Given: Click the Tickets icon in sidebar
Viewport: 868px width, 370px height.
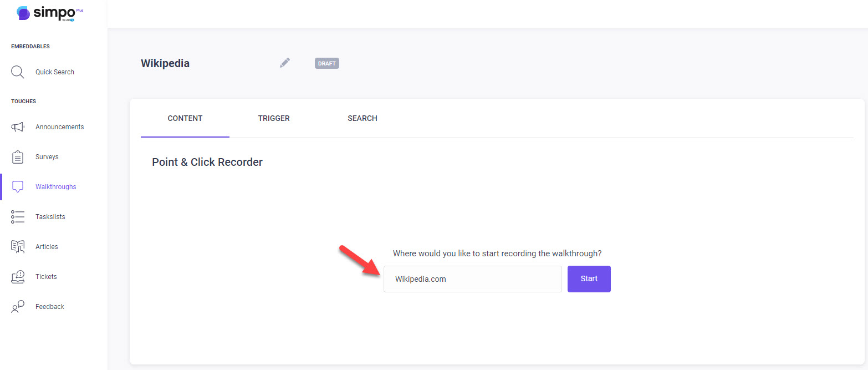Looking at the screenshot, I should click(x=18, y=277).
